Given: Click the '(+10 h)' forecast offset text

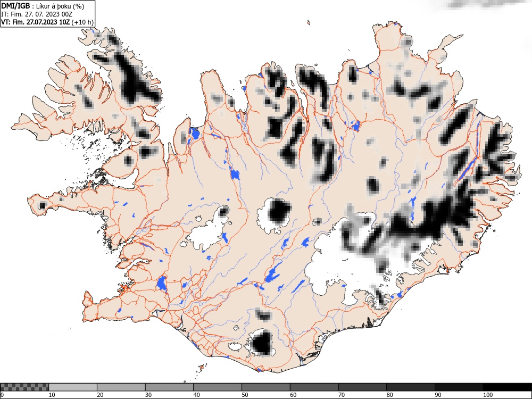Looking at the screenshot, I should (82, 22).
